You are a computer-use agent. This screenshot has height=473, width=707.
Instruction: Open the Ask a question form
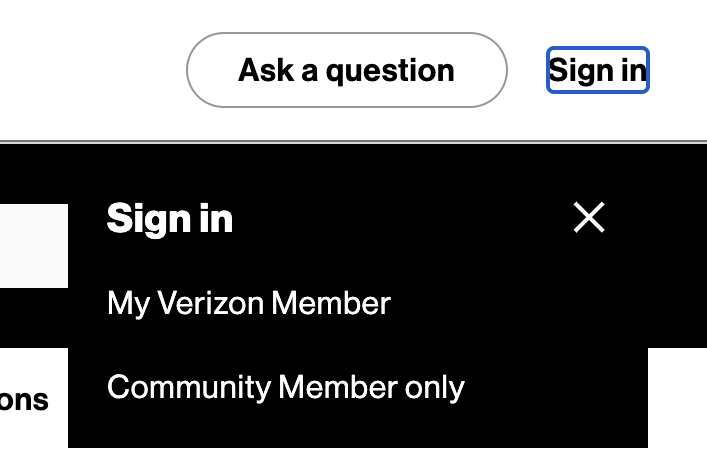346,70
